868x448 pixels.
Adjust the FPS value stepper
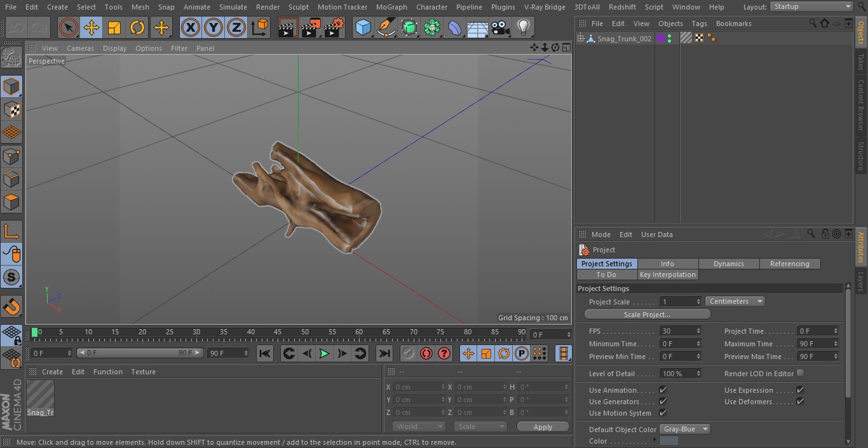[x=698, y=331]
